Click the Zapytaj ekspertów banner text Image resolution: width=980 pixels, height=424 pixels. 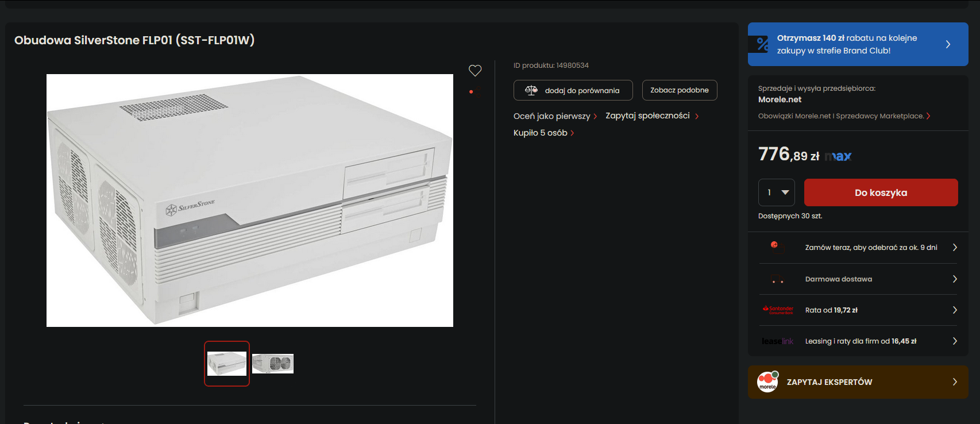(x=829, y=382)
